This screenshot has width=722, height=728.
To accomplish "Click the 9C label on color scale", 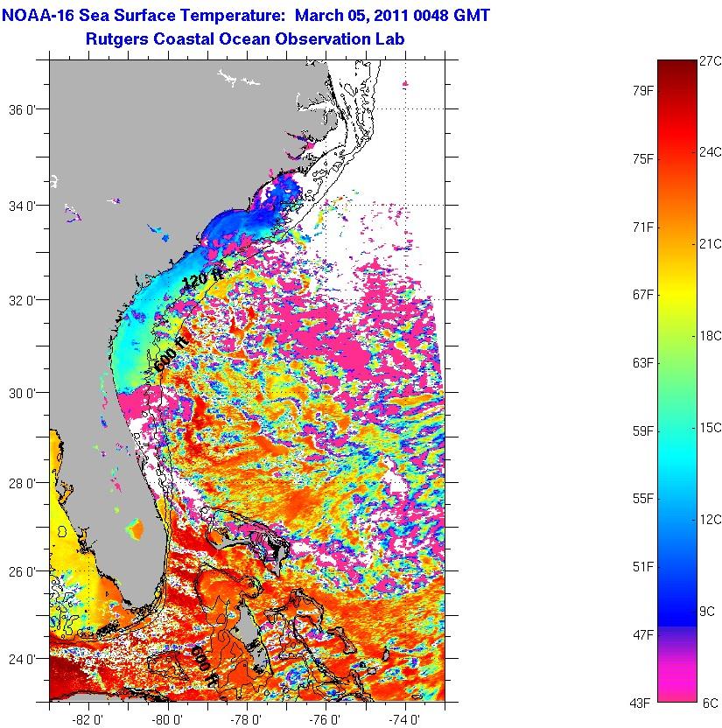I will tap(708, 612).
